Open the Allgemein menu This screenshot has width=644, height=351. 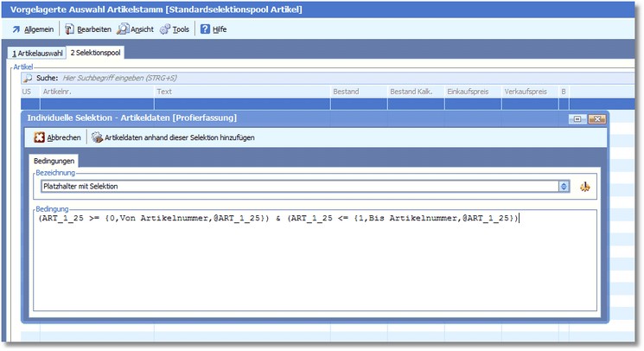[x=32, y=29]
